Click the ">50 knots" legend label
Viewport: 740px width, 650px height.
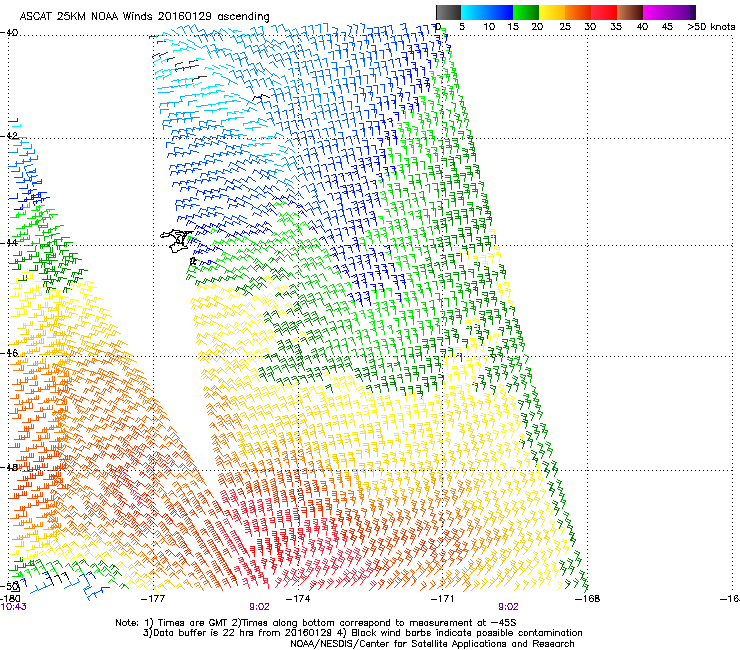(711, 27)
